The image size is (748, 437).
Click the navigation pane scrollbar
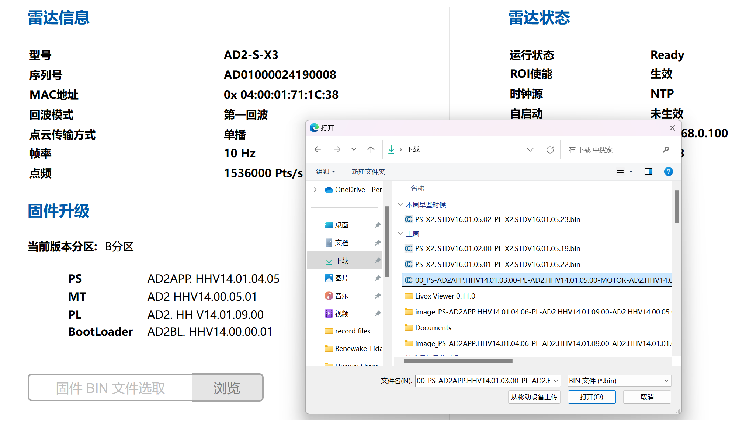pos(387,243)
